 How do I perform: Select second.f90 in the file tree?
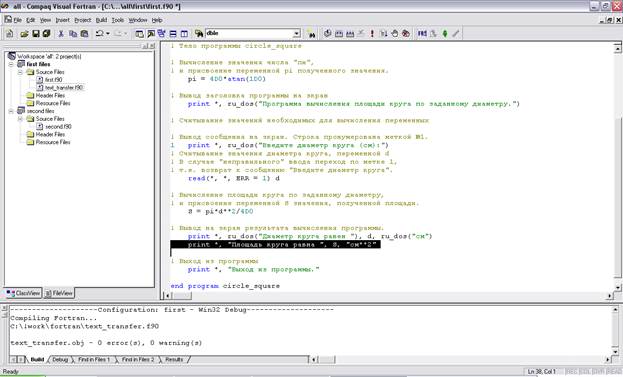pyautogui.click(x=58, y=127)
